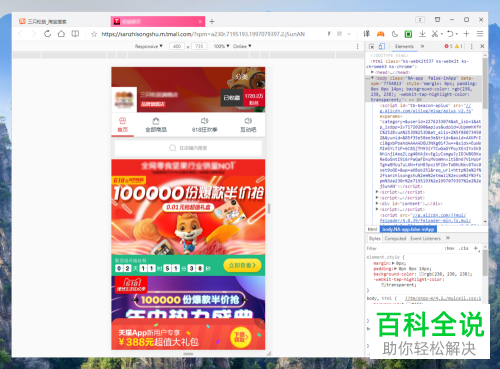Expand the div id content node

click(x=377, y=203)
